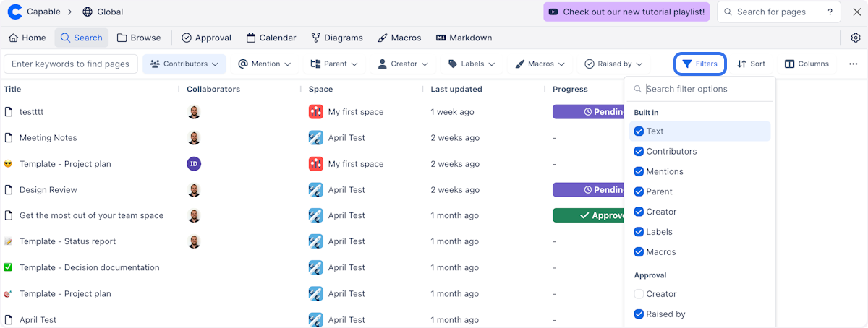Focus the Search filter options field
The image size is (868, 328).
705,89
